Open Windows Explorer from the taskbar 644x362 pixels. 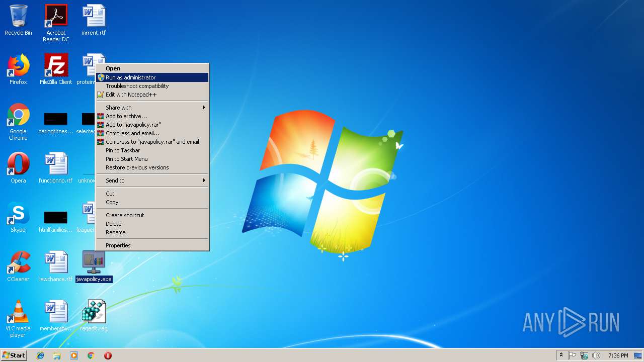coord(57,355)
